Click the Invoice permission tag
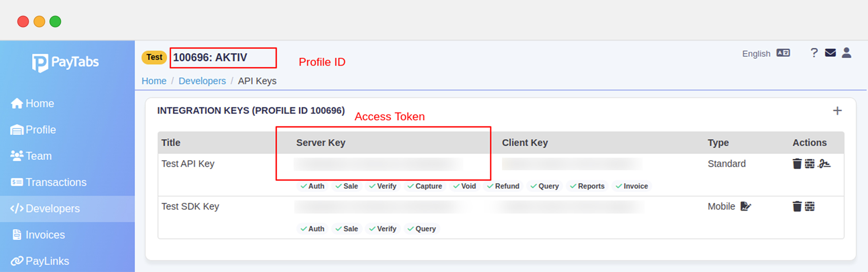The height and width of the screenshot is (272, 868). [x=632, y=186]
